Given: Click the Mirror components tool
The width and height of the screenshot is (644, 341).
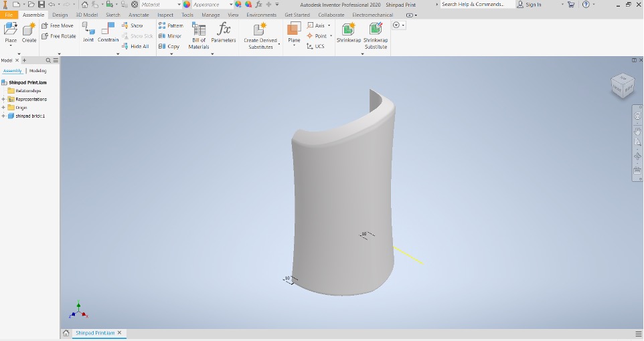Looking at the screenshot, I should [169, 36].
